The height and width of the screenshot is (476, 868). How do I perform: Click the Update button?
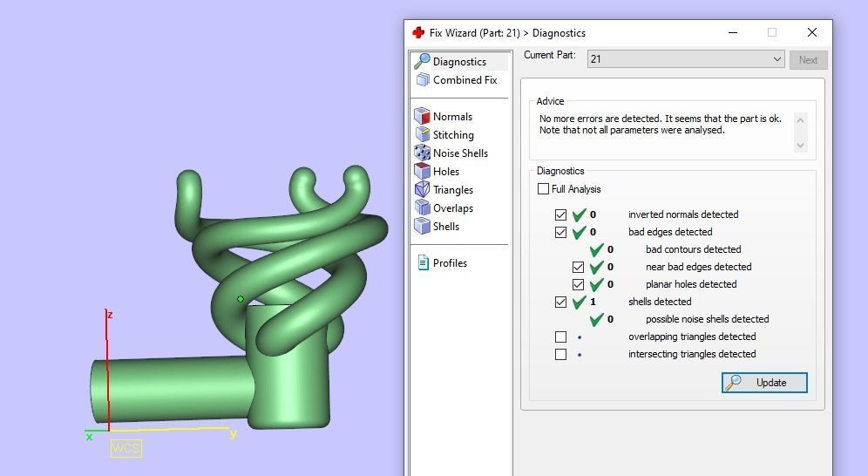coord(764,383)
